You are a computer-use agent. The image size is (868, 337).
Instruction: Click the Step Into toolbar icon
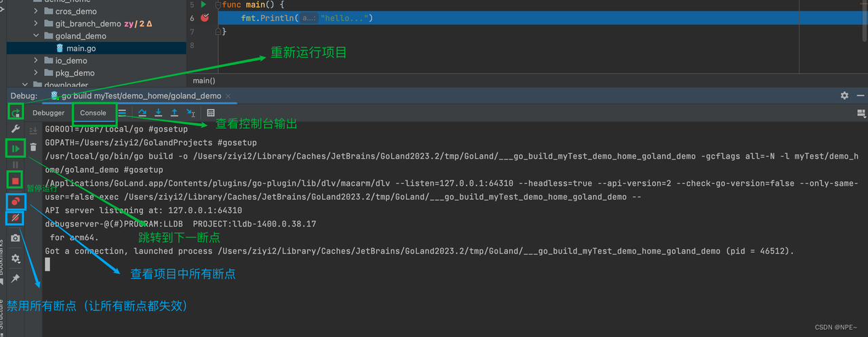(x=159, y=113)
